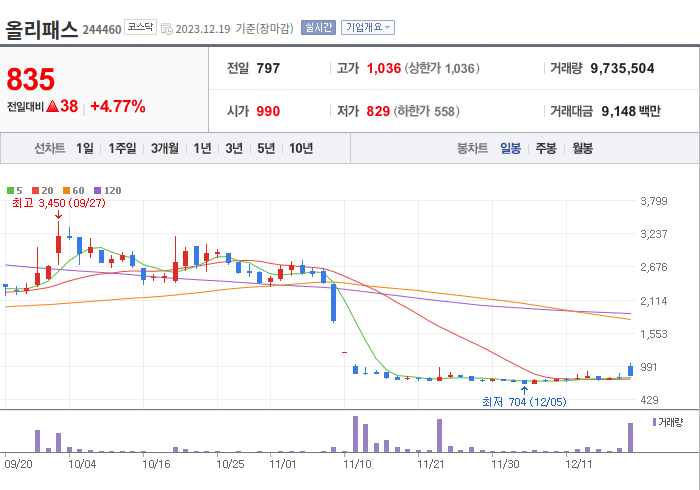Select the 1주일 line chart period

122,148
